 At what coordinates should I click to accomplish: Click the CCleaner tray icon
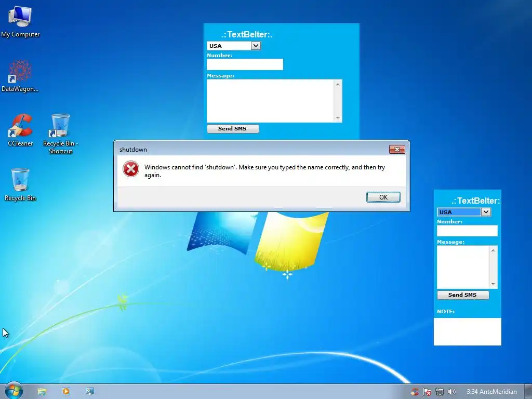(x=415, y=392)
